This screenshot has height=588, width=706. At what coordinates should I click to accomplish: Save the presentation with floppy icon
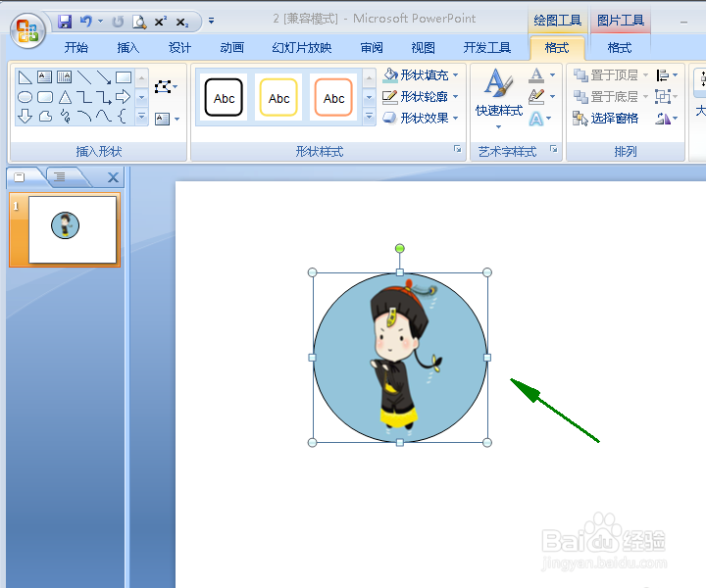[x=65, y=22]
